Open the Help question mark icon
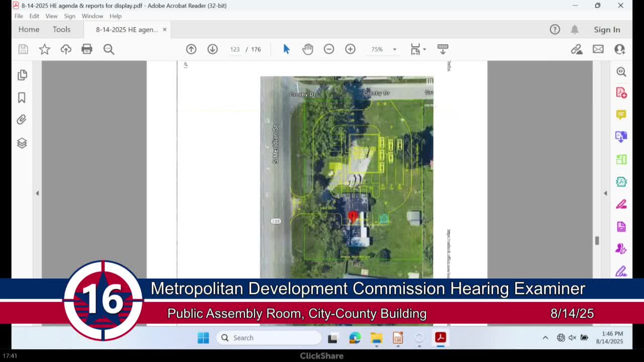The width and height of the screenshot is (644, 362). 555,30
